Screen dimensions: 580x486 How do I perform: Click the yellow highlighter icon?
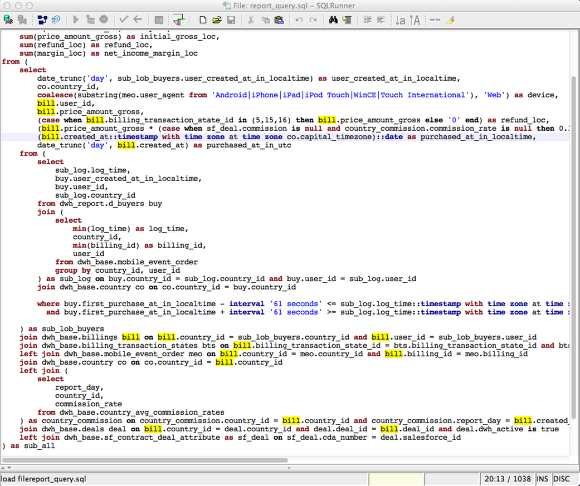tap(449, 20)
